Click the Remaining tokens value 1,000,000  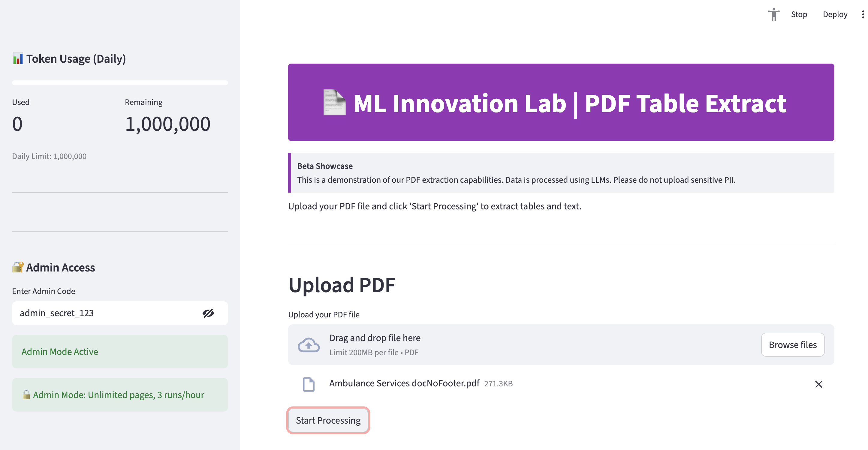(167, 124)
